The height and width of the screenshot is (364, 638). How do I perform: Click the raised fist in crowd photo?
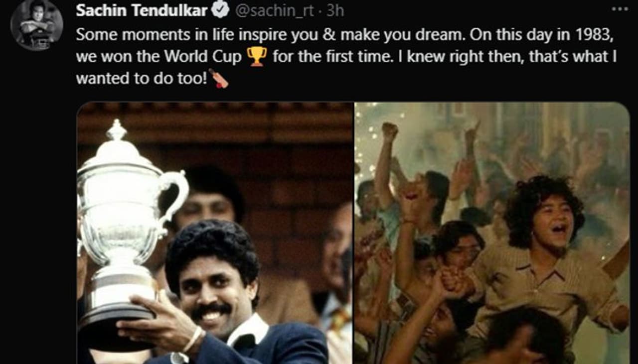389,132
